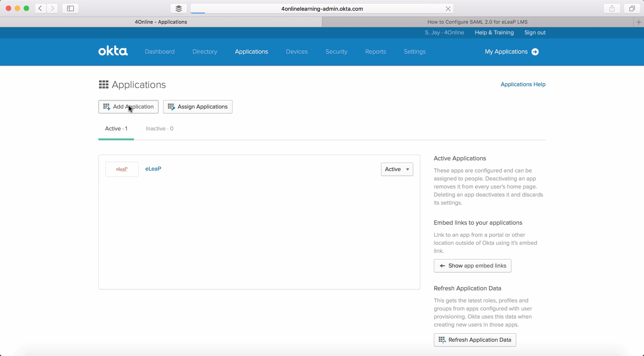This screenshot has width=644, height=356.
Task: Click the Assign Applications button
Action: point(197,107)
